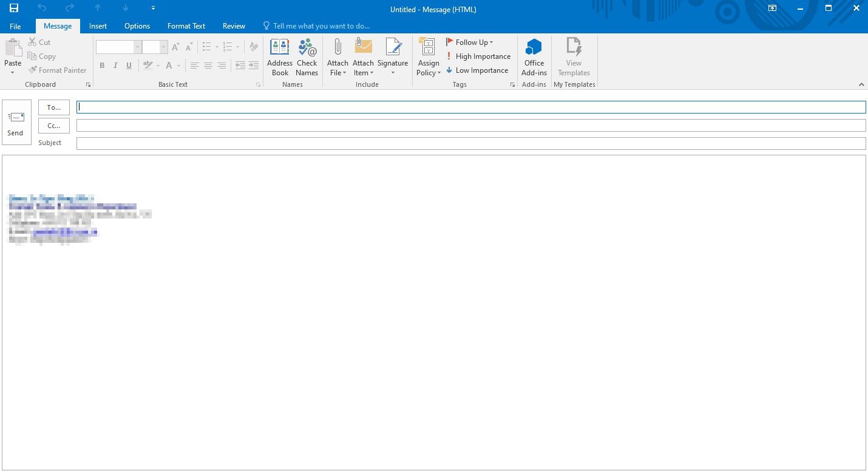
Task: Open the Signature dropdown
Action: (x=393, y=57)
